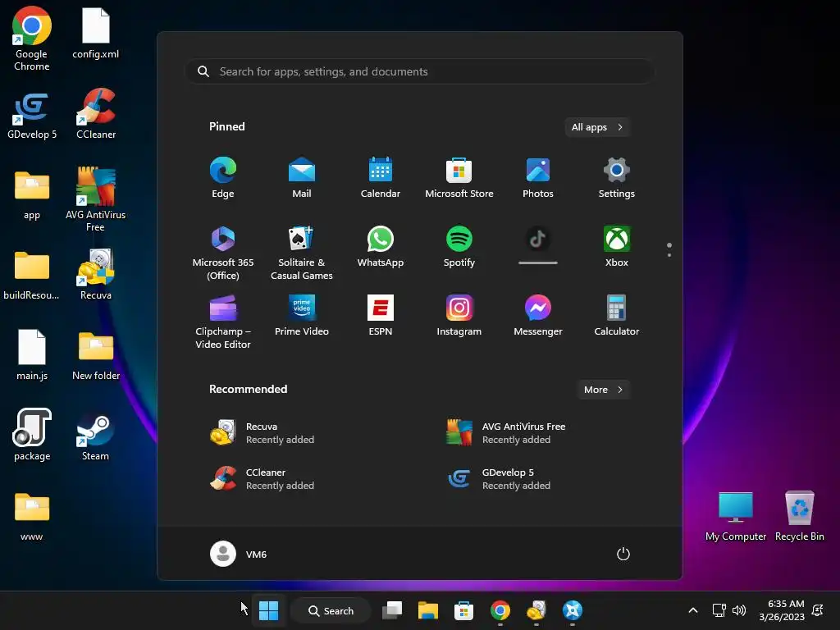Open Instagram from pinned apps
The width and height of the screenshot is (840, 630).
coord(459,316)
